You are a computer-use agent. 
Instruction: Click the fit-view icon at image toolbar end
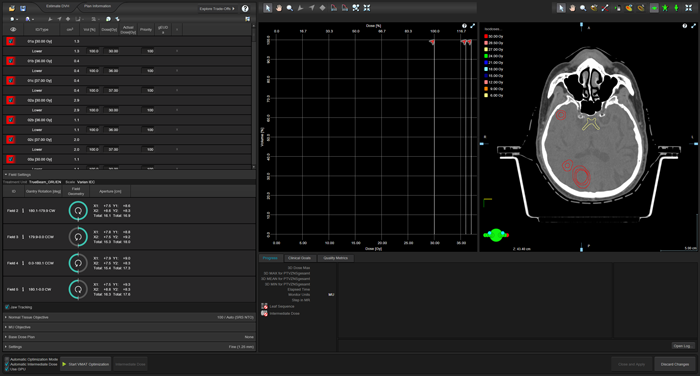[x=689, y=8]
